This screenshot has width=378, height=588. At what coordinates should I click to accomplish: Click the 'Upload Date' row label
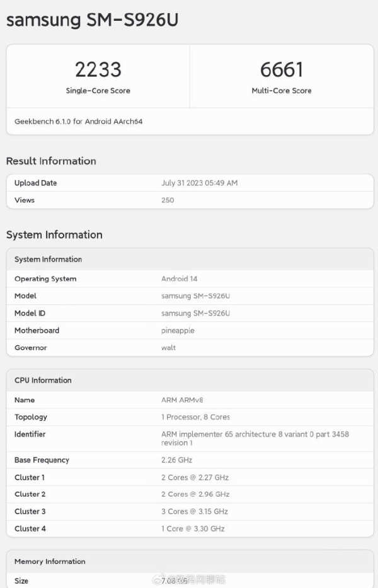tap(36, 183)
